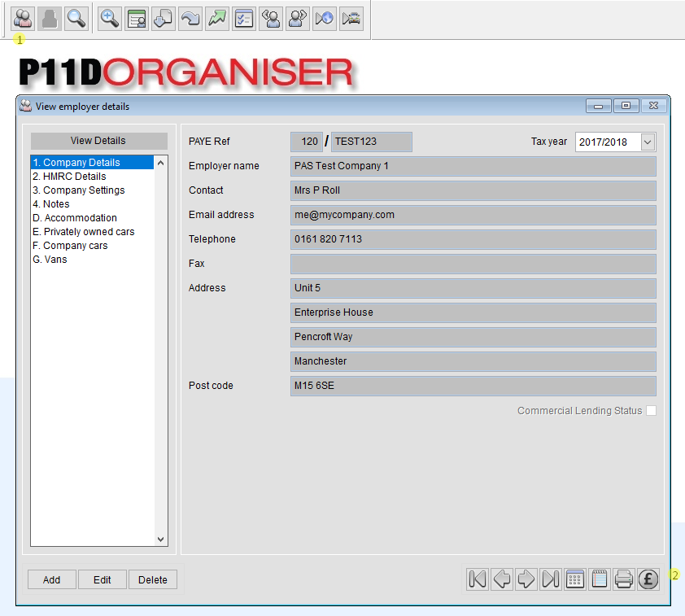Click the Contact field showing Mrs P Roll
The width and height of the screenshot is (685, 616).
pyautogui.click(x=473, y=190)
